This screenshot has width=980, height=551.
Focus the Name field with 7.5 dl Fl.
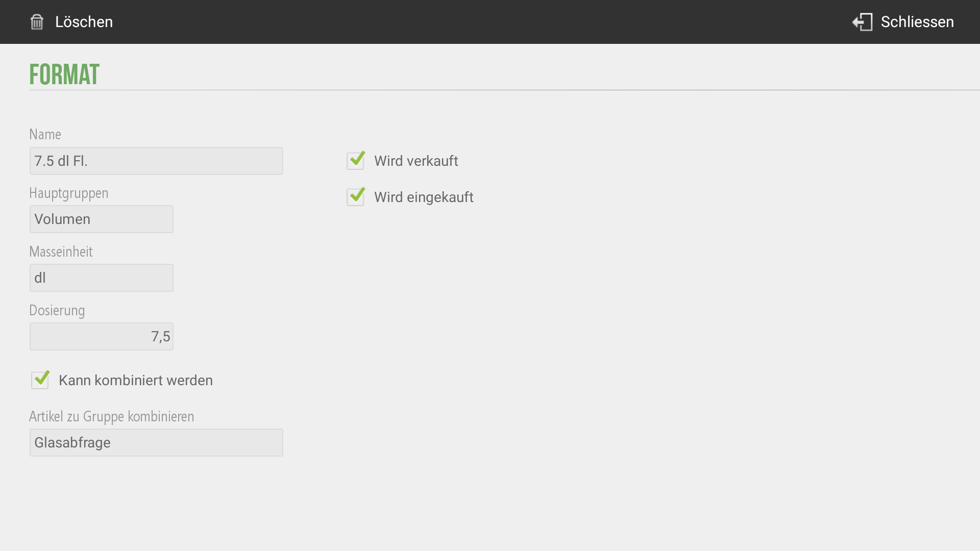[156, 161]
